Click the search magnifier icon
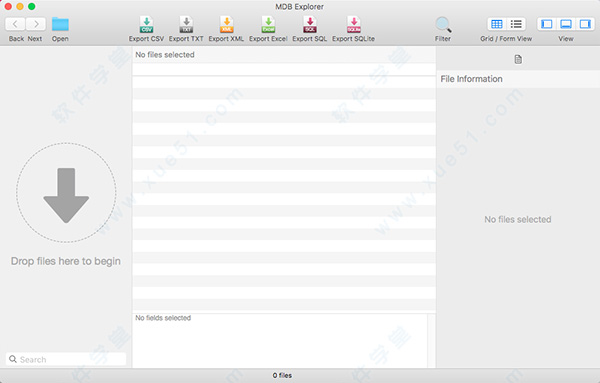 [13, 359]
